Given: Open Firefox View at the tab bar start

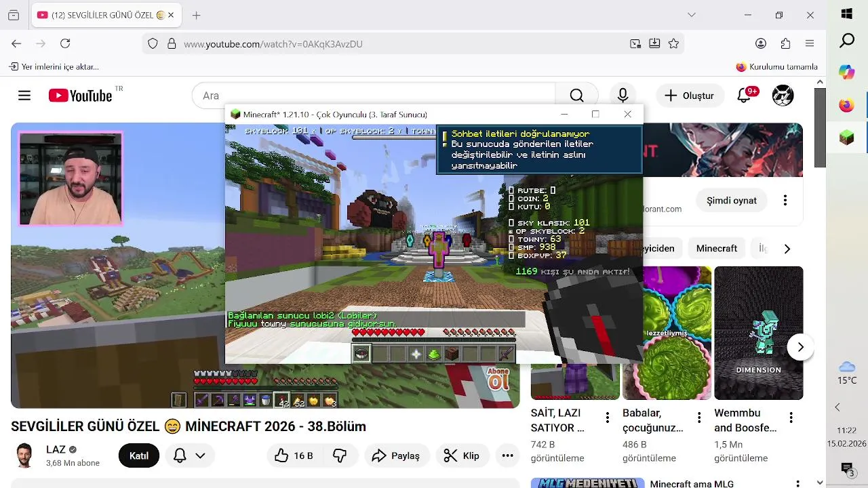Looking at the screenshot, I should click(14, 15).
